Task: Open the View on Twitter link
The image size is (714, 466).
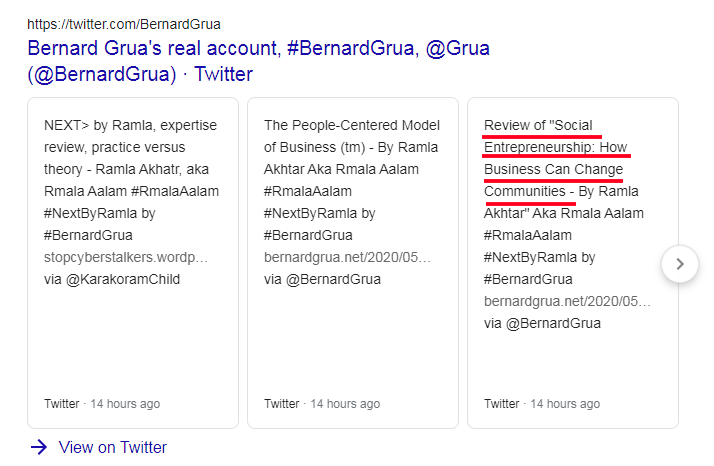Action: [113, 447]
